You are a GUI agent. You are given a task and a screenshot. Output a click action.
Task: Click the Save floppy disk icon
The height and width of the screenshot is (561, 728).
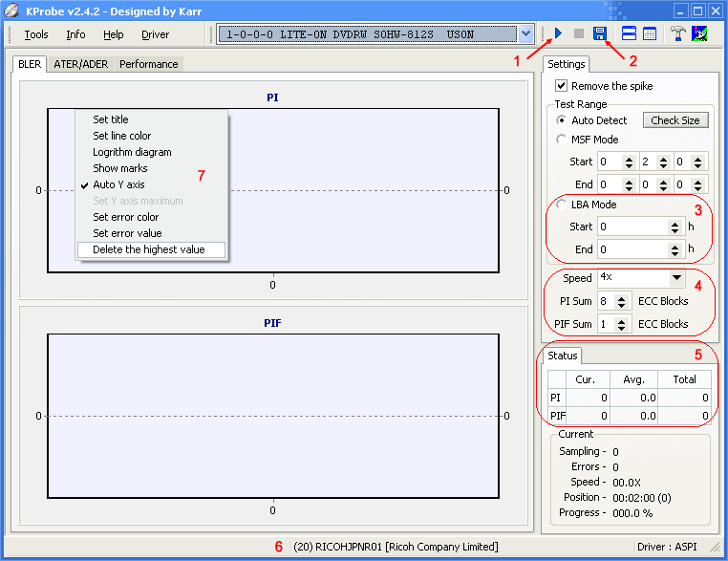tap(600, 34)
